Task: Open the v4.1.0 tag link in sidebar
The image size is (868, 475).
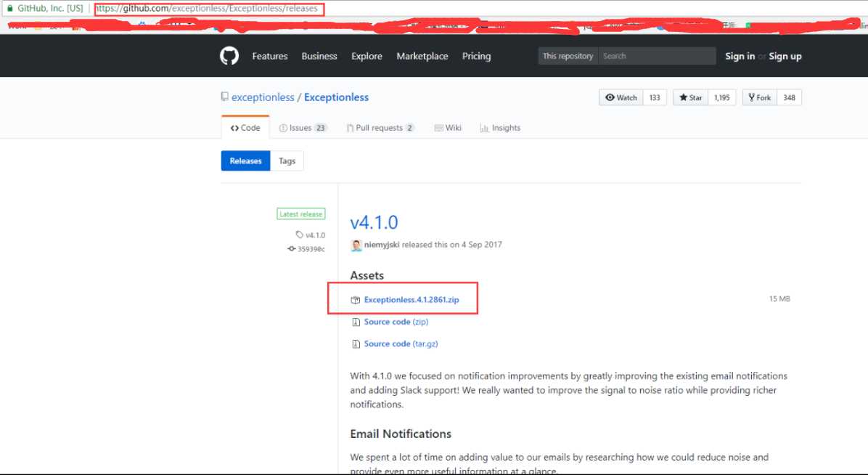Action: click(x=311, y=235)
